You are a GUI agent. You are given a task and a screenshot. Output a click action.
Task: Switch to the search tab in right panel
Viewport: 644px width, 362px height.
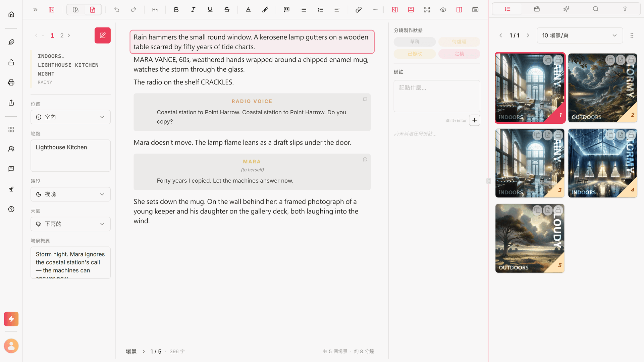595,9
